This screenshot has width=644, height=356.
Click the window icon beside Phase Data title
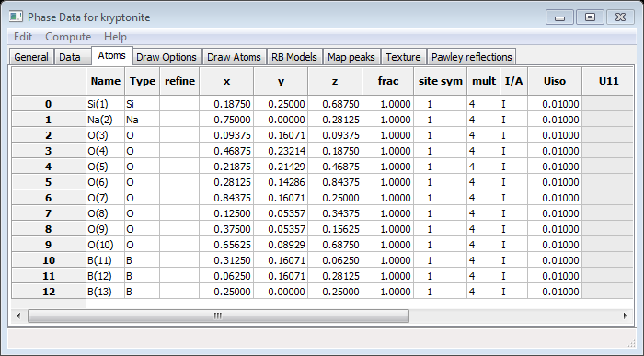(16, 17)
